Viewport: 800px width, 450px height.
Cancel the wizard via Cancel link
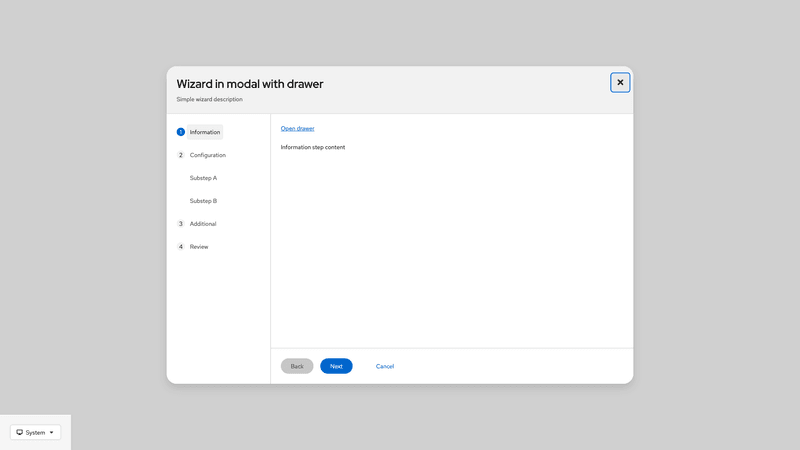(385, 366)
